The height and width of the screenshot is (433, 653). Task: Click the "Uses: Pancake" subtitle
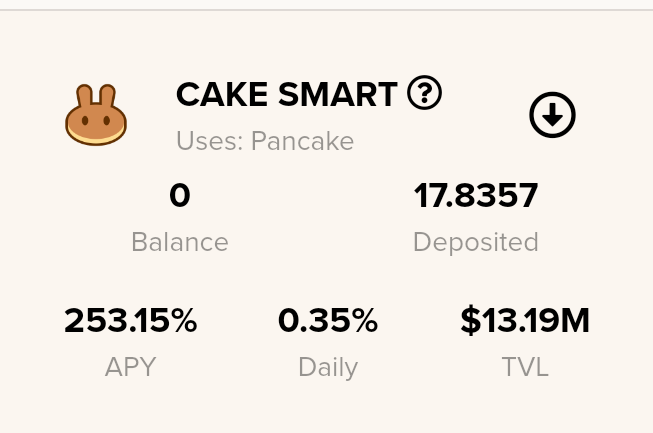click(x=265, y=141)
